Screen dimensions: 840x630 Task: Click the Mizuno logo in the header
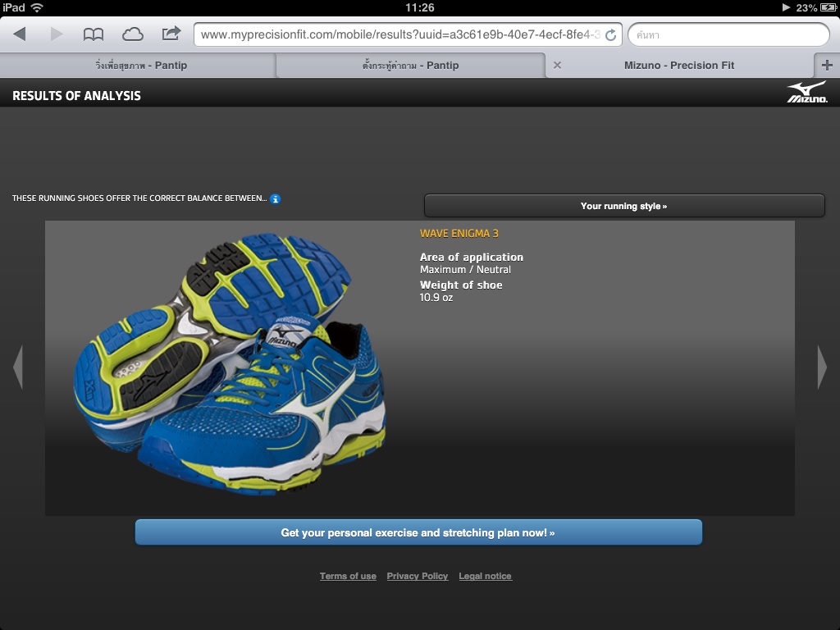[807, 92]
